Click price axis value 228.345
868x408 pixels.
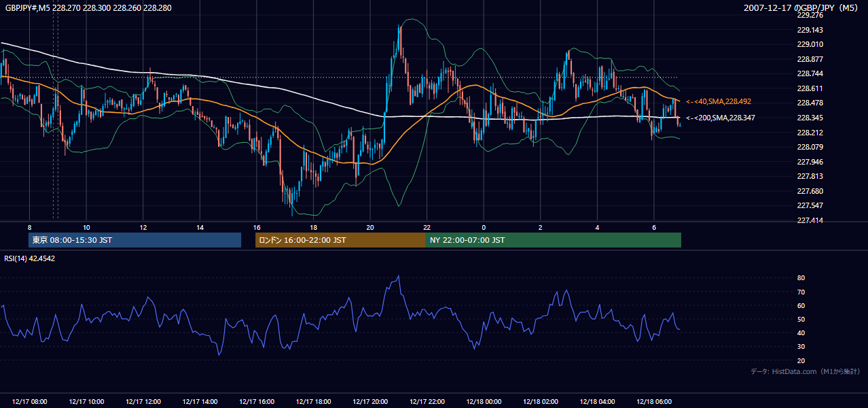tap(810, 118)
